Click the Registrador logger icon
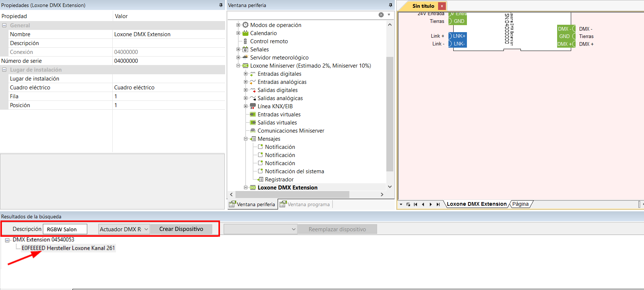The image size is (644, 290). coord(261,180)
